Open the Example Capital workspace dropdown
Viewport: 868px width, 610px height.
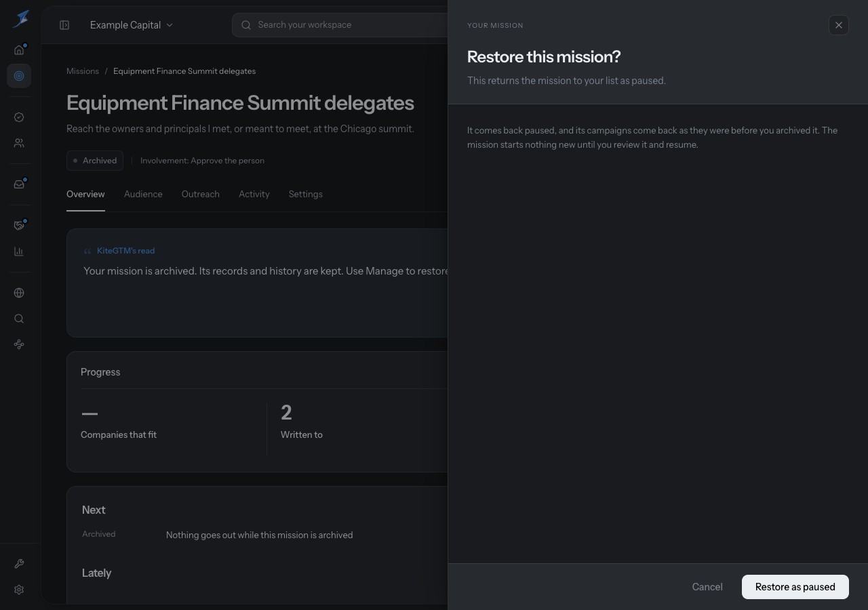tap(132, 25)
